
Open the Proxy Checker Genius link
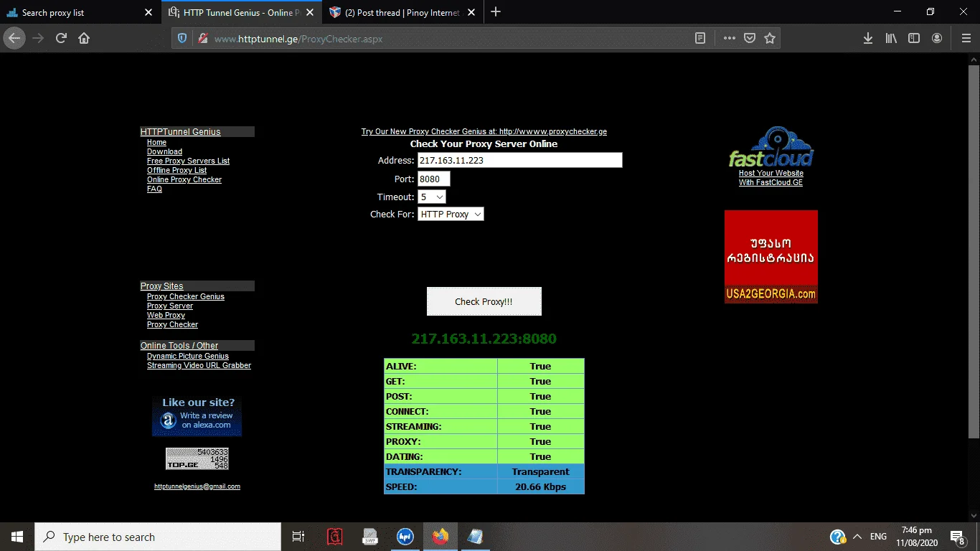[x=186, y=297]
